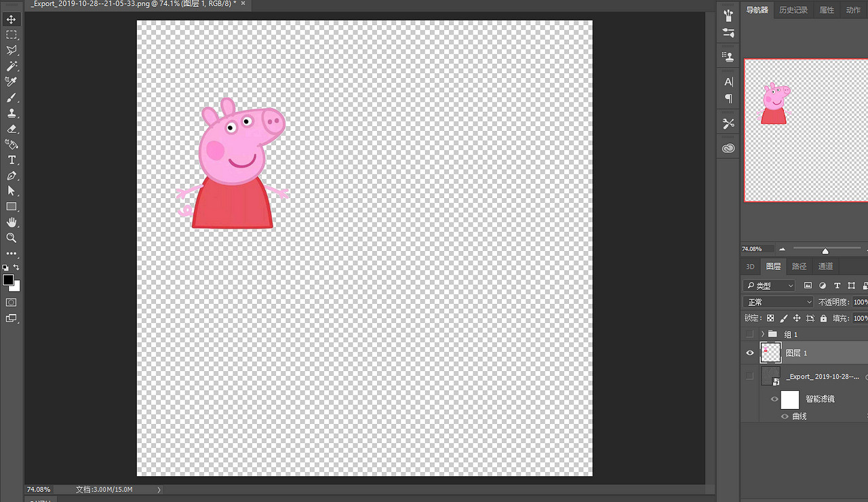The height and width of the screenshot is (502, 868).
Task: Select the Move tool
Action: [12, 20]
